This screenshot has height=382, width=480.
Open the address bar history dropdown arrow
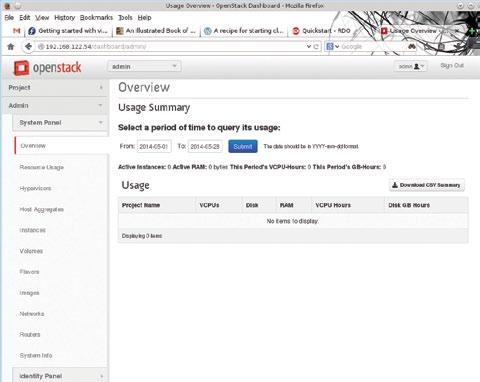309,47
